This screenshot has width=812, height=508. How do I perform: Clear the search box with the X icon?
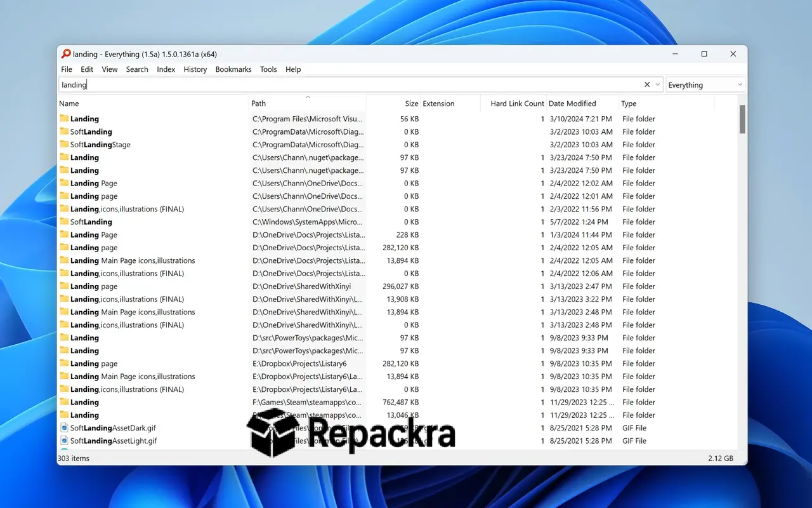click(647, 84)
